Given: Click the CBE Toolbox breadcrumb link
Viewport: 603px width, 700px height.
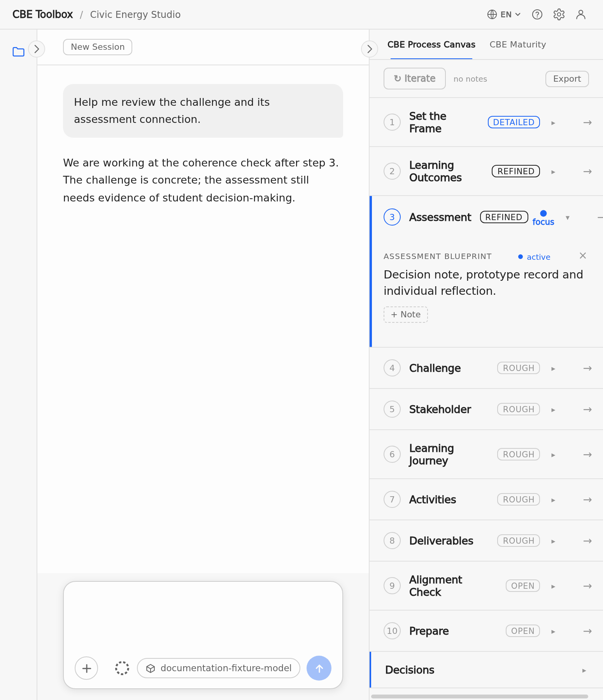Looking at the screenshot, I should (43, 14).
